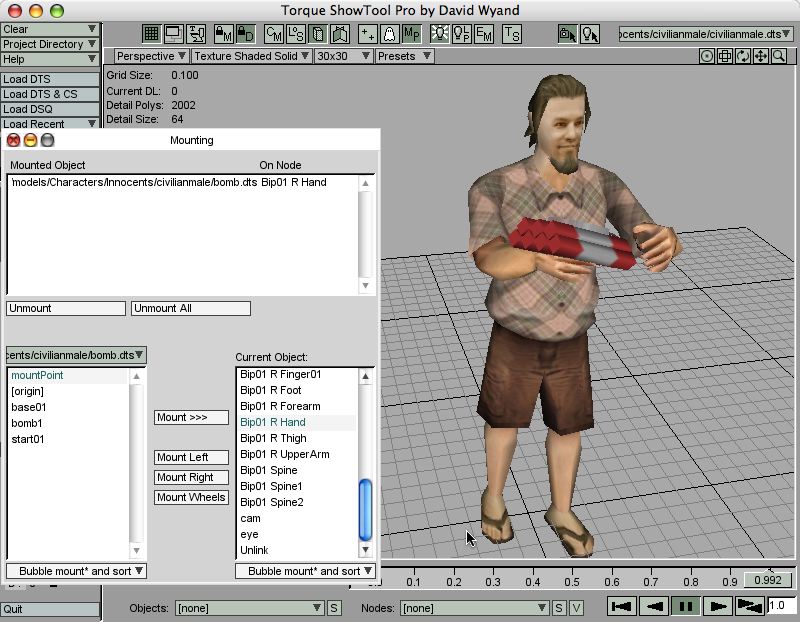Click the EM toolbar icon
This screenshot has width=800, height=622.
coord(484,33)
